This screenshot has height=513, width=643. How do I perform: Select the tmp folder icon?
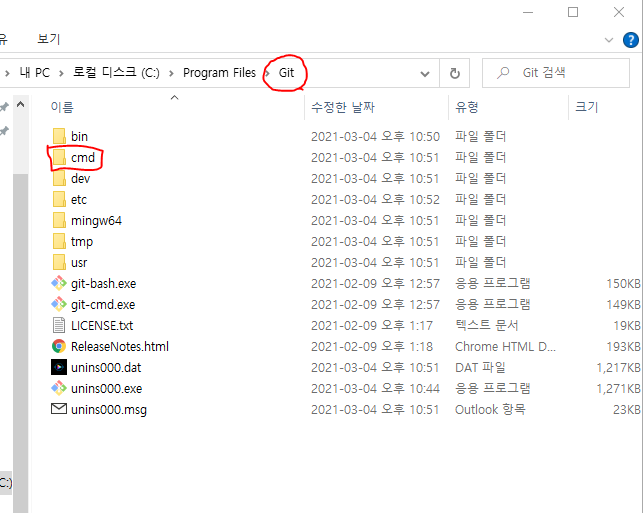tap(59, 241)
